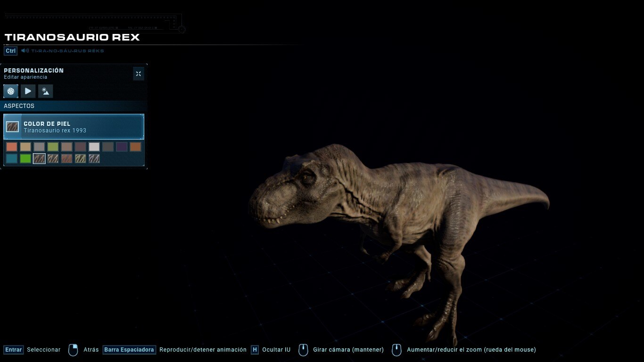Pick the salmon orange skin swatch
This screenshot has height=362, width=644.
pos(12,147)
